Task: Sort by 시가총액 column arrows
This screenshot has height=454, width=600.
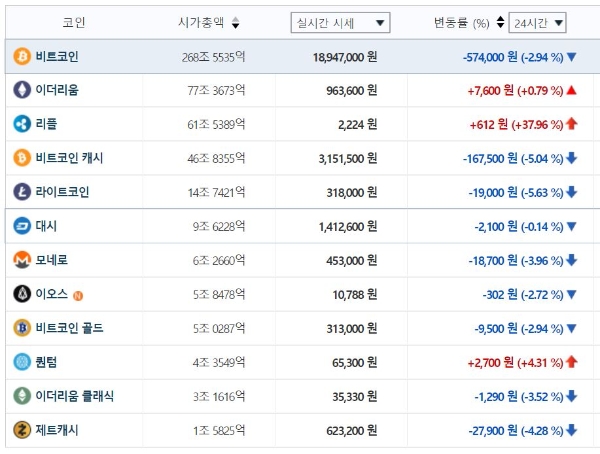Action: (x=235, y=22)
